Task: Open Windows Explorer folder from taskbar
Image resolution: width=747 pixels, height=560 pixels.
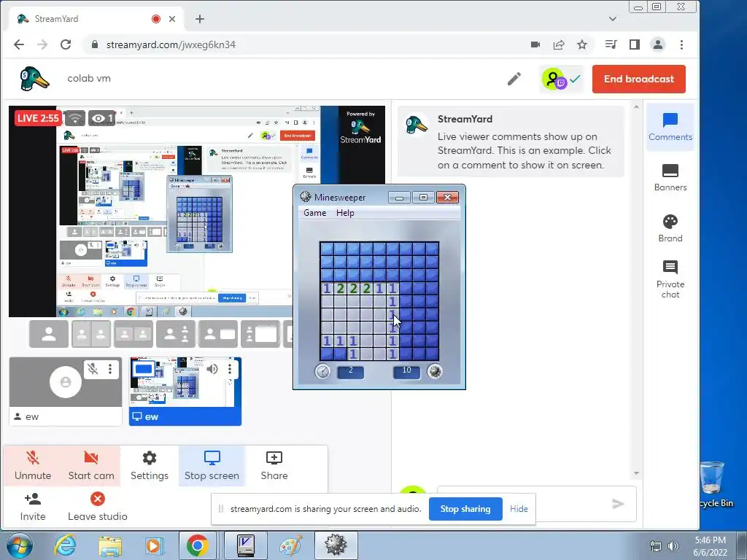Action: point(110,545)
